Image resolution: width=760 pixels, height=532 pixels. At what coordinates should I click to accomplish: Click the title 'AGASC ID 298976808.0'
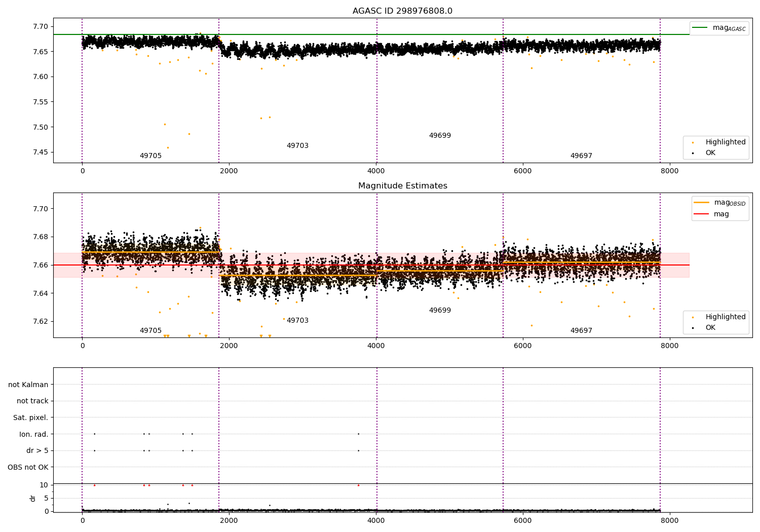(402, 11)
